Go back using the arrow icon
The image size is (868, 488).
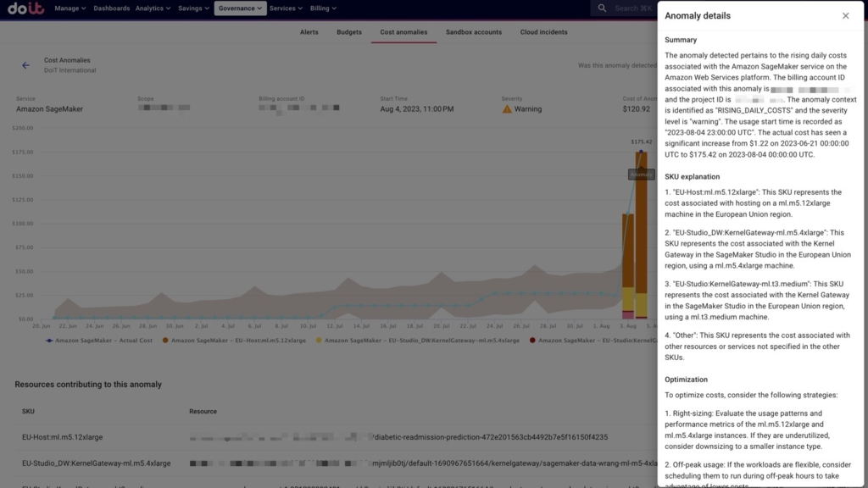coord(25,65)
